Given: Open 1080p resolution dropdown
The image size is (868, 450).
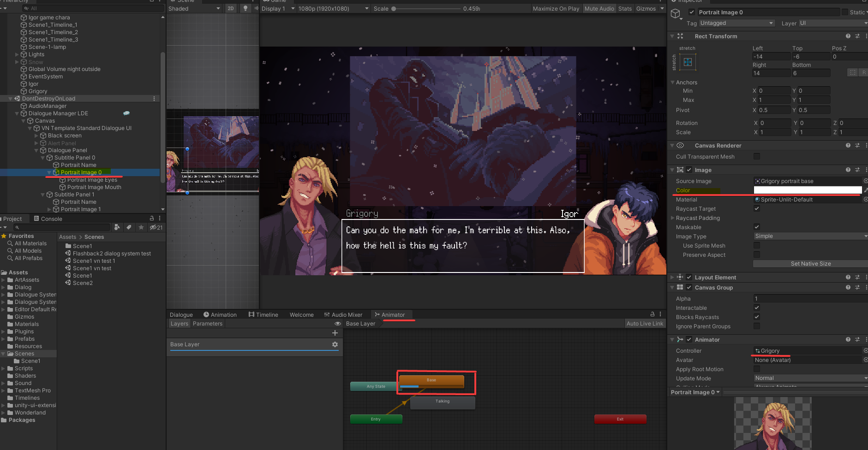Looking at the screenshot, I should tap(333, 8).
